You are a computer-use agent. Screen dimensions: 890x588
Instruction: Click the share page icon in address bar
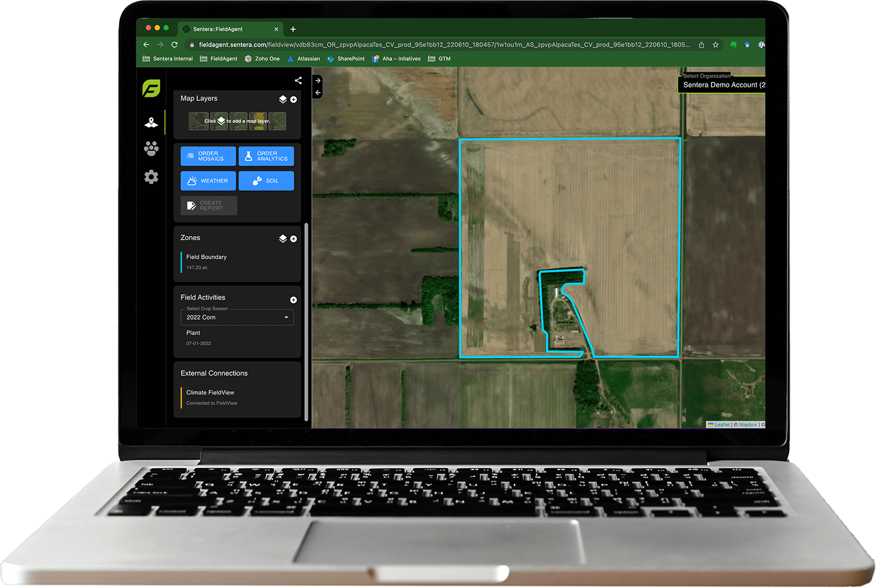tap(701, 45)
